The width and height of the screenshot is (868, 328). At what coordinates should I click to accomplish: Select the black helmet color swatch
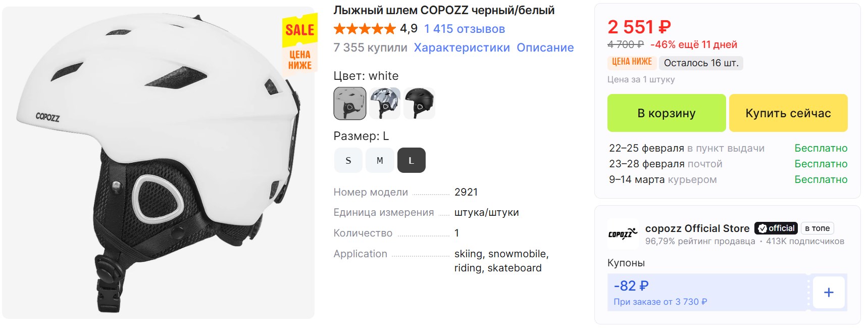click(x=419, y=103)
